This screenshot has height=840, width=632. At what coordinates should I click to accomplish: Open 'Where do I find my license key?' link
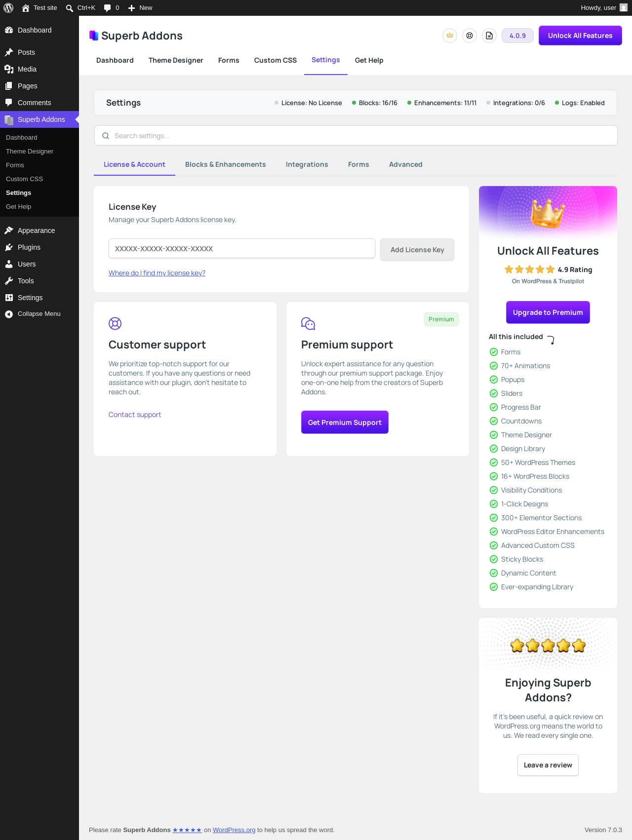click(x=157, y=273)
